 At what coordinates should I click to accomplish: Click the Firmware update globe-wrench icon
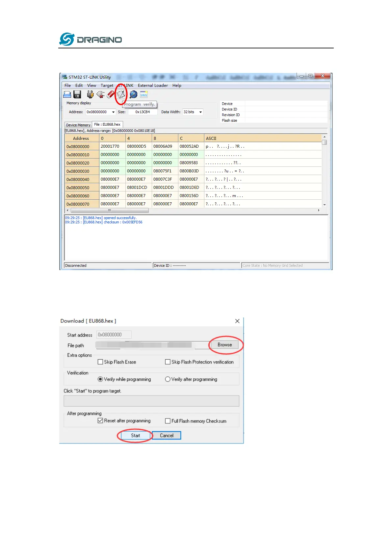point(133,95)
